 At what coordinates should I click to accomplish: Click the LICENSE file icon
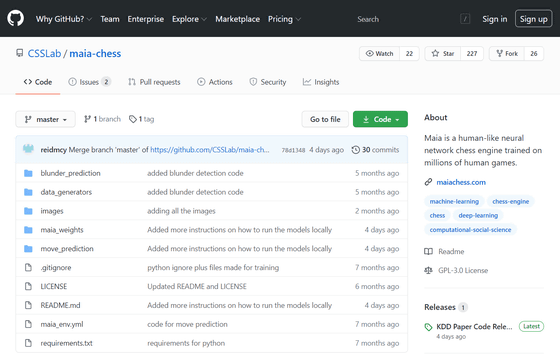point(28,286)
